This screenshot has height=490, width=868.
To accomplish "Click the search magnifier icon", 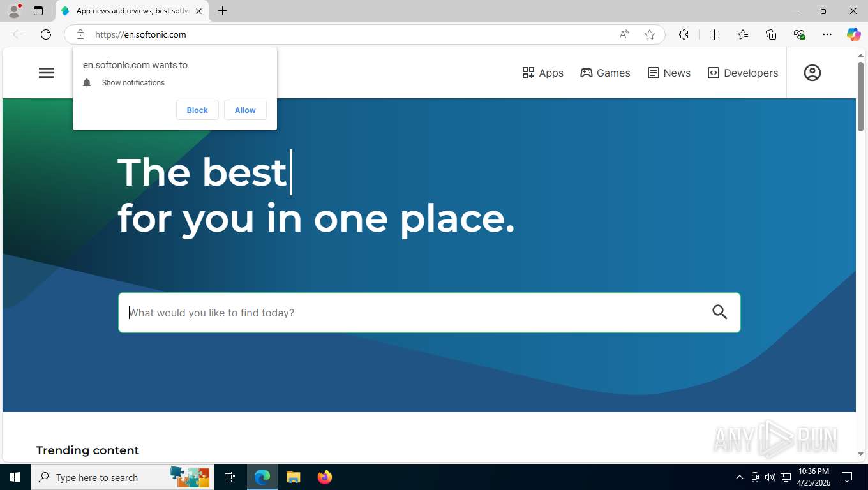I will click(720, 312).
